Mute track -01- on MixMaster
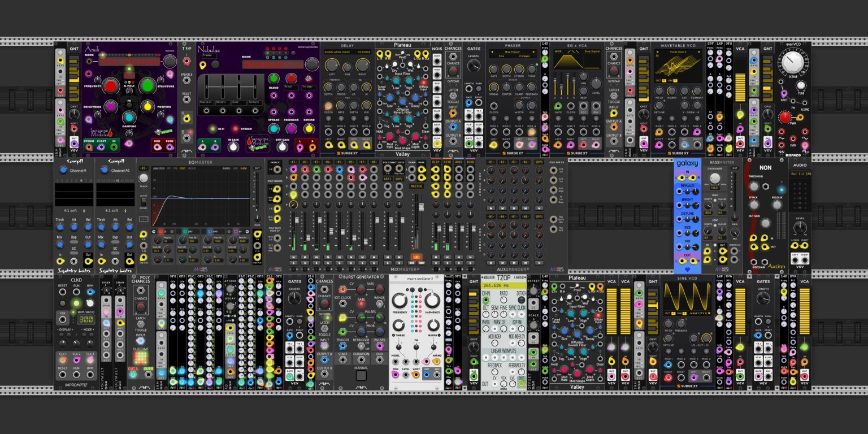868x434 pixels. tap(293, 257)
